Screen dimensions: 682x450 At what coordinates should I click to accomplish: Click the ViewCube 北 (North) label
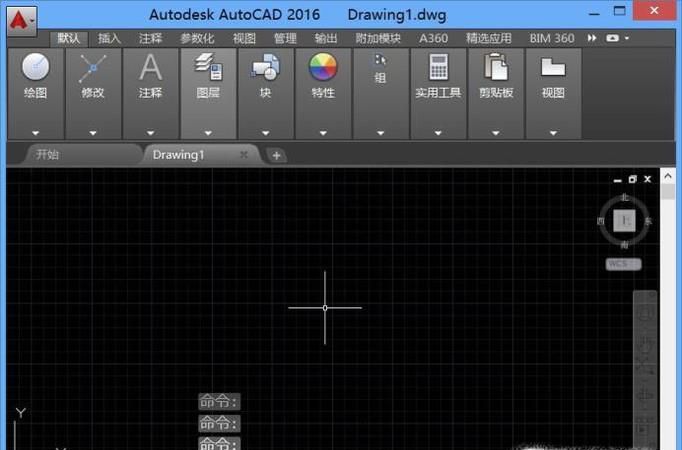click(x=625, y=197)
